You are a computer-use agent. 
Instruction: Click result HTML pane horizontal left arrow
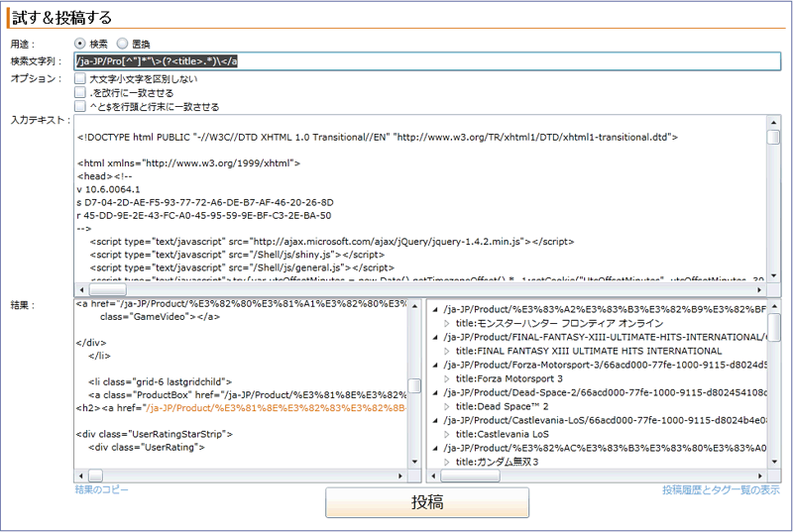tap(81, 476)
